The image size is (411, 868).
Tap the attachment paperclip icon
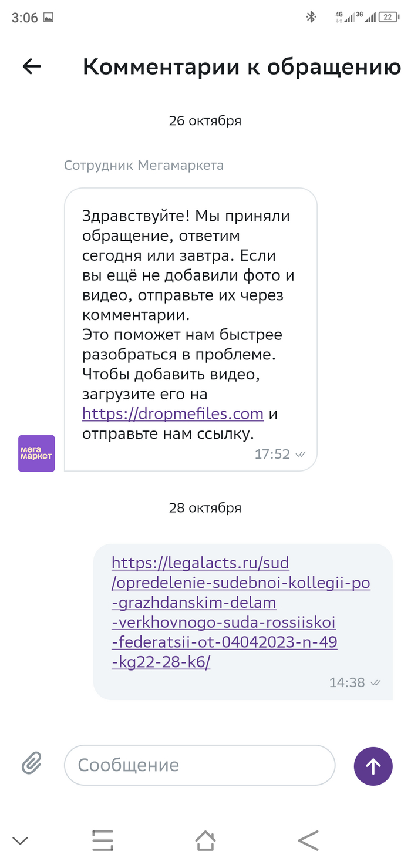[32, 763]
